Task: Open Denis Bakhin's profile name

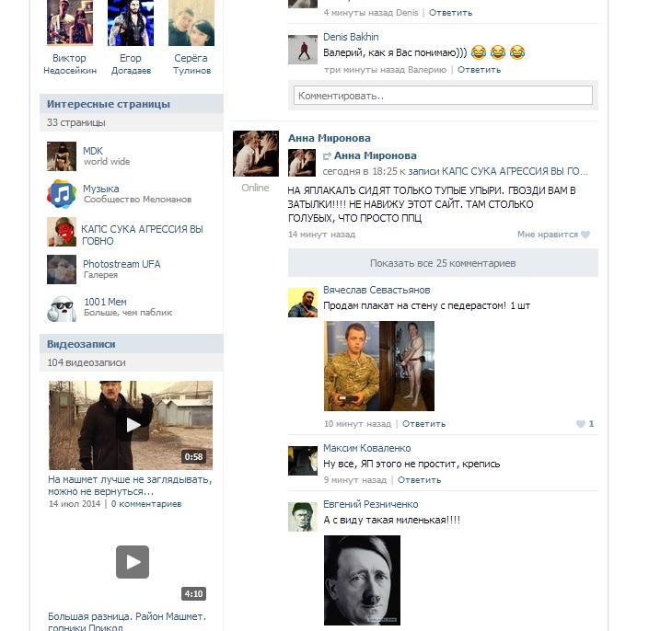Action: tap(351, 38)
